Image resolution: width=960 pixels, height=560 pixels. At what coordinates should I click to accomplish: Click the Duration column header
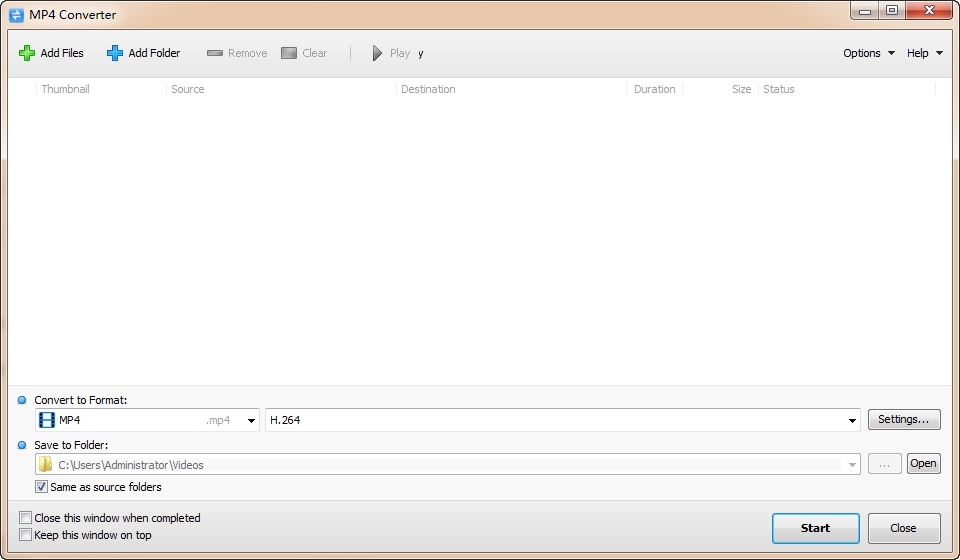[x=654, y=89]
